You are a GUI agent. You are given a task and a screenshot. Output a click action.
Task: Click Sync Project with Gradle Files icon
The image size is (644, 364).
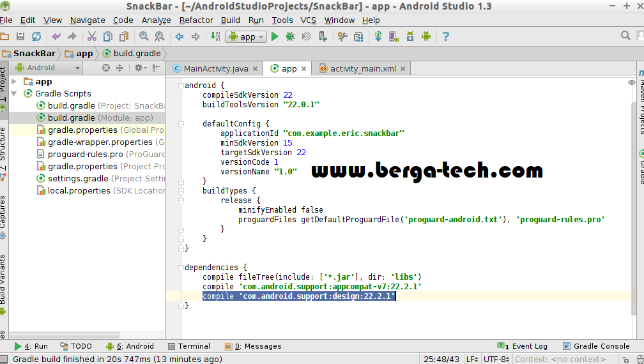coord(378,36)
